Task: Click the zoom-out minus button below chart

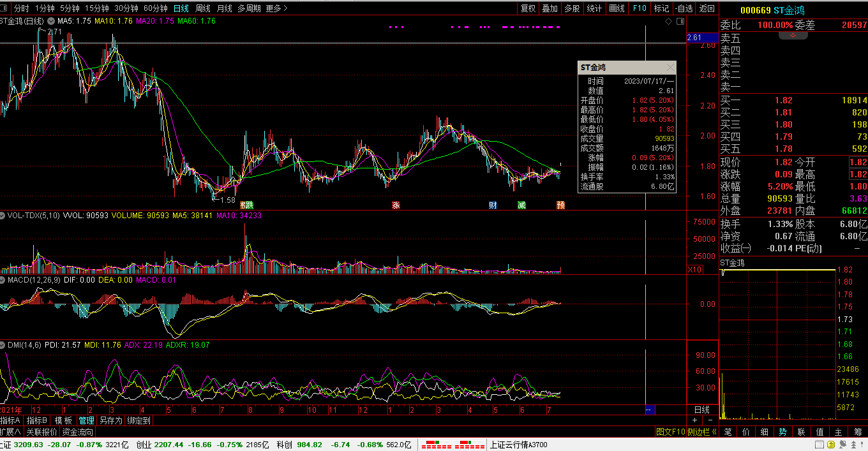Action: tap(710, 420)
